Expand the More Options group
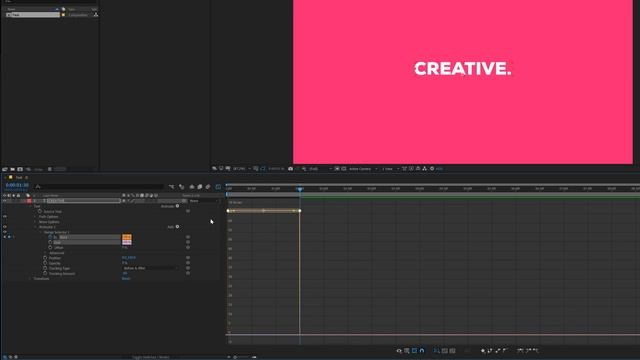This screenshot has width=640, height=360. (36, 222)
